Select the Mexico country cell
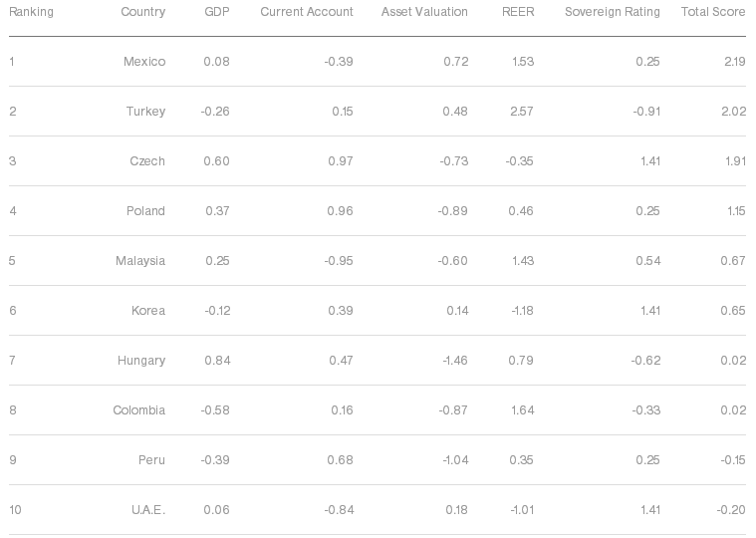 click(144, 62)
